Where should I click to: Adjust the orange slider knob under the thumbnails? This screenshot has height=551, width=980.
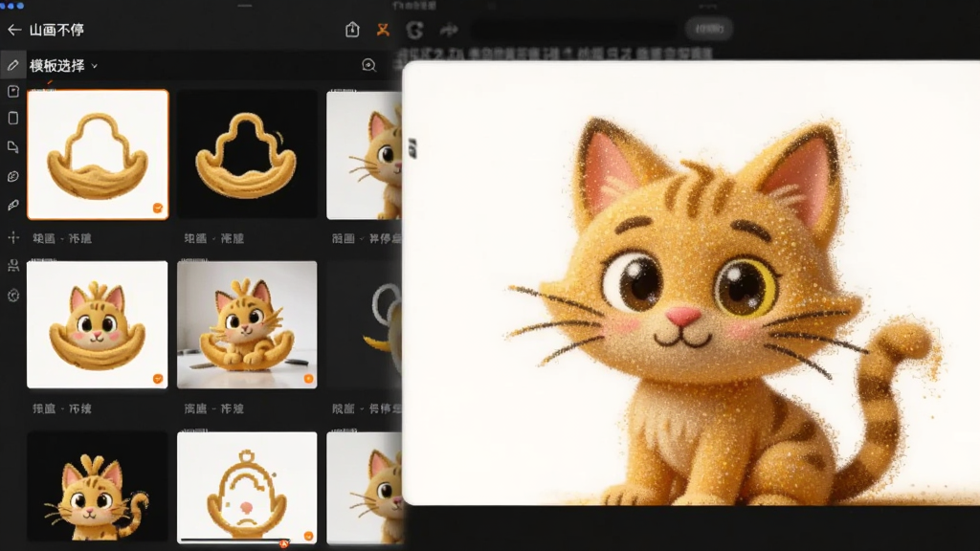(284, 543)
